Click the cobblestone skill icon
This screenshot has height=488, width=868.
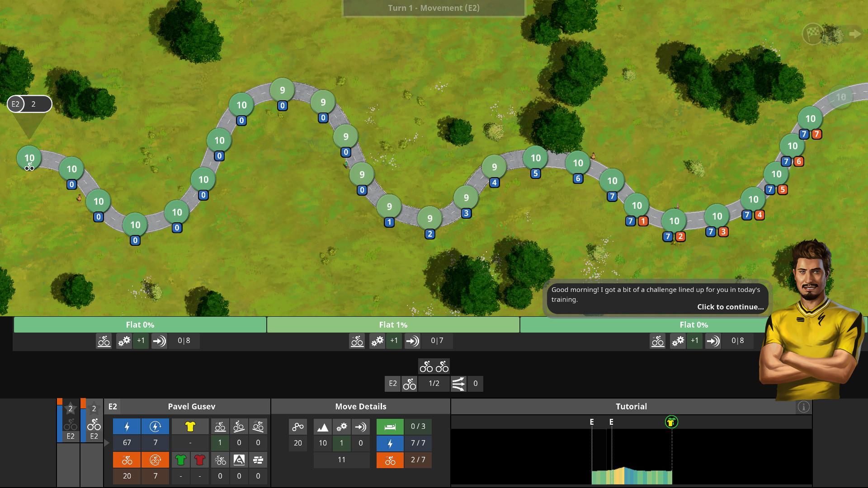(x=258, y=460)
